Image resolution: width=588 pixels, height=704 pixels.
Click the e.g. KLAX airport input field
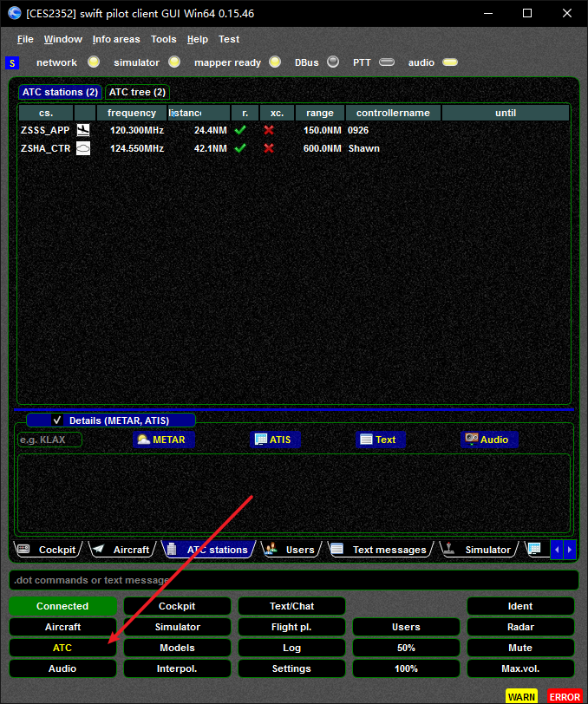(x=49, y=440)
